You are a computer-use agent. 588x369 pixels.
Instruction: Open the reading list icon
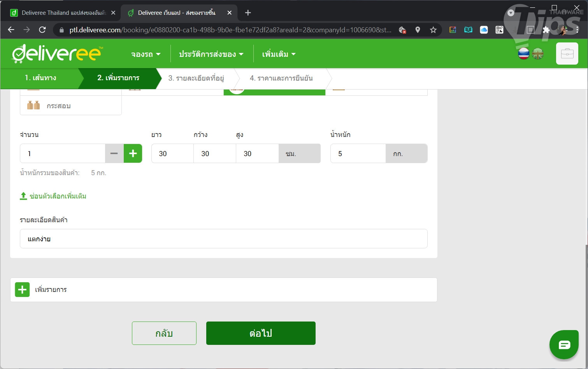tap(530, 30)
